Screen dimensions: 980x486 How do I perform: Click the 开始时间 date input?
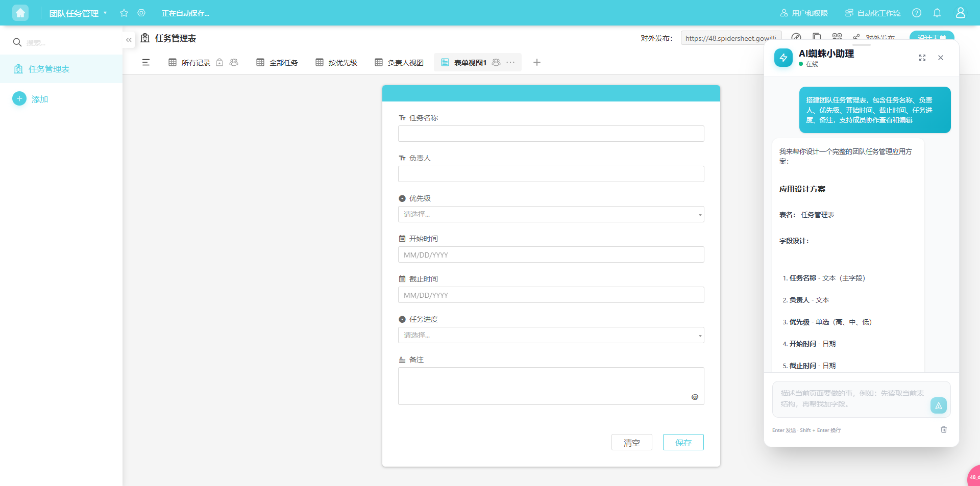point(551,254)
